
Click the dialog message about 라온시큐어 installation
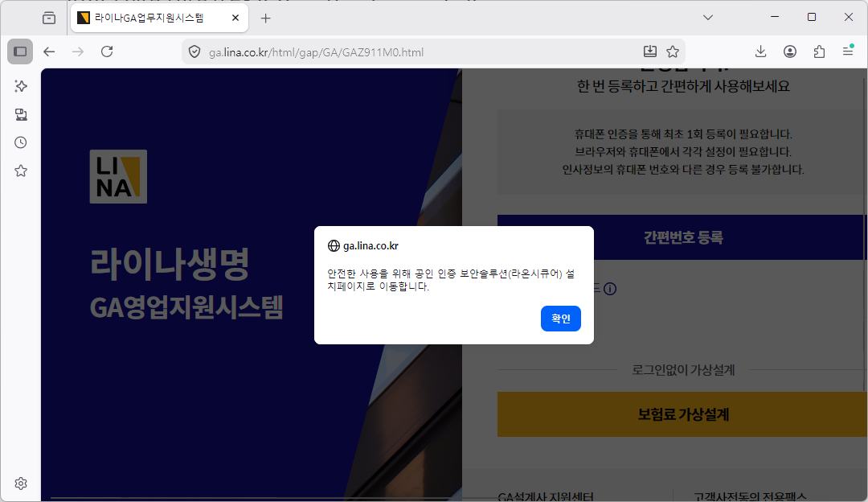[x=451, y=280]
